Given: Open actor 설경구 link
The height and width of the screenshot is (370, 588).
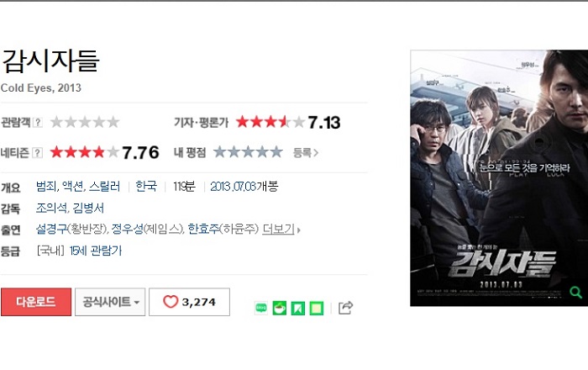Looking at the screenshot, I should click(x=51, y=229).
